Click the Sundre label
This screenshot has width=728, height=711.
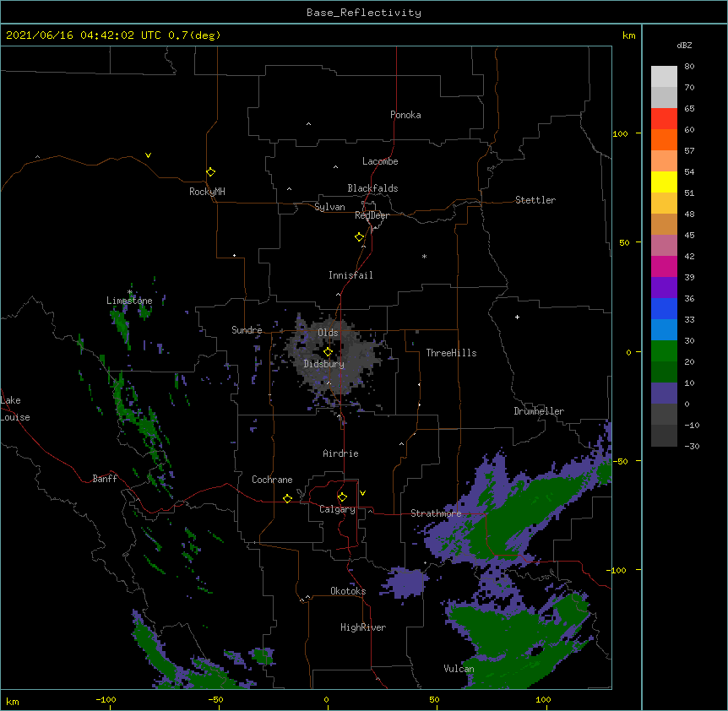[247, 330]
